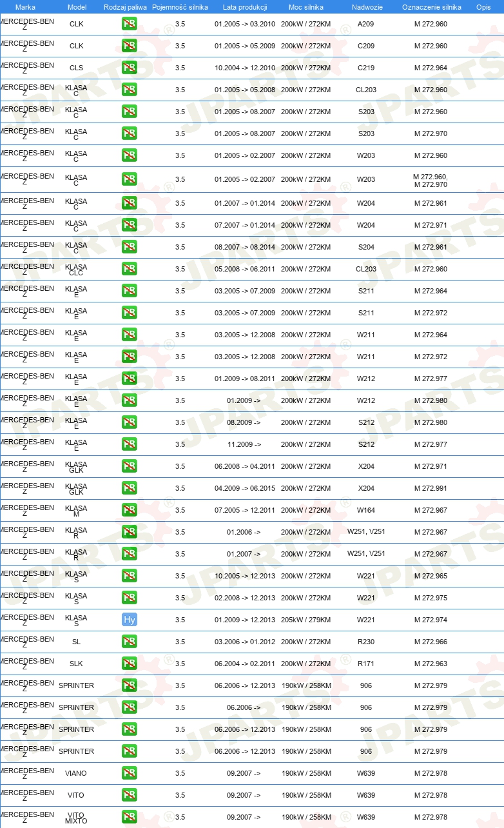
Task: Click the fuel icon in the W204 M 272.961 row
Action: coord(129,203)
